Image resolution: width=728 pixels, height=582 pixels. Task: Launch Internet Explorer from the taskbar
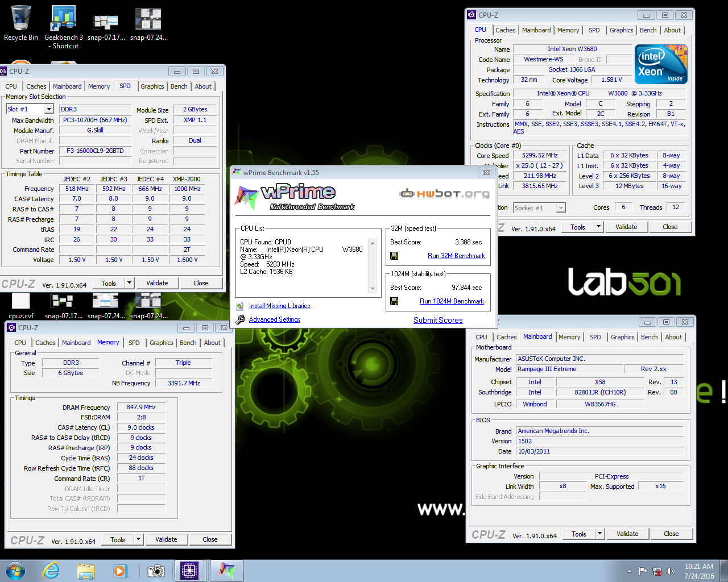click(x=51, y=571)
